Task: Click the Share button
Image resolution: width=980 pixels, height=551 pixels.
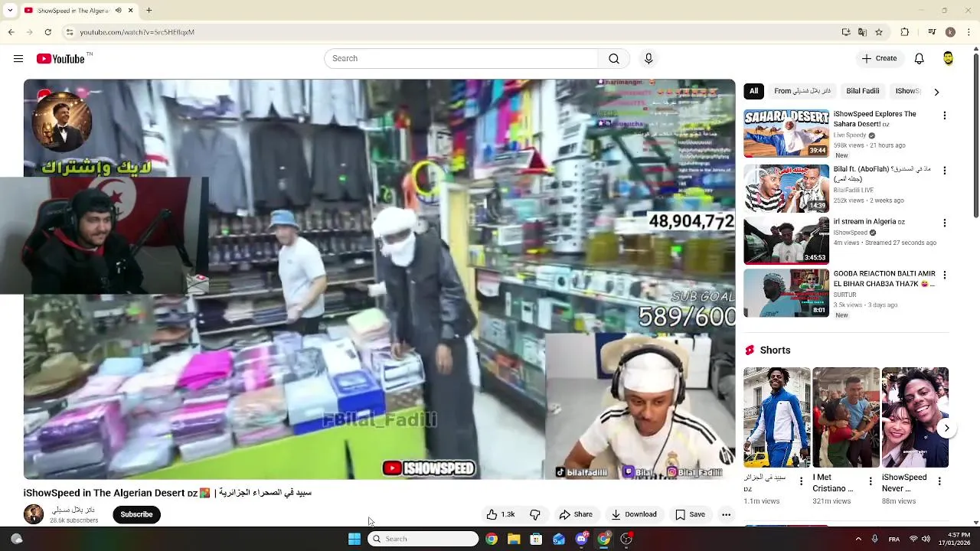Action: [576, 515]
